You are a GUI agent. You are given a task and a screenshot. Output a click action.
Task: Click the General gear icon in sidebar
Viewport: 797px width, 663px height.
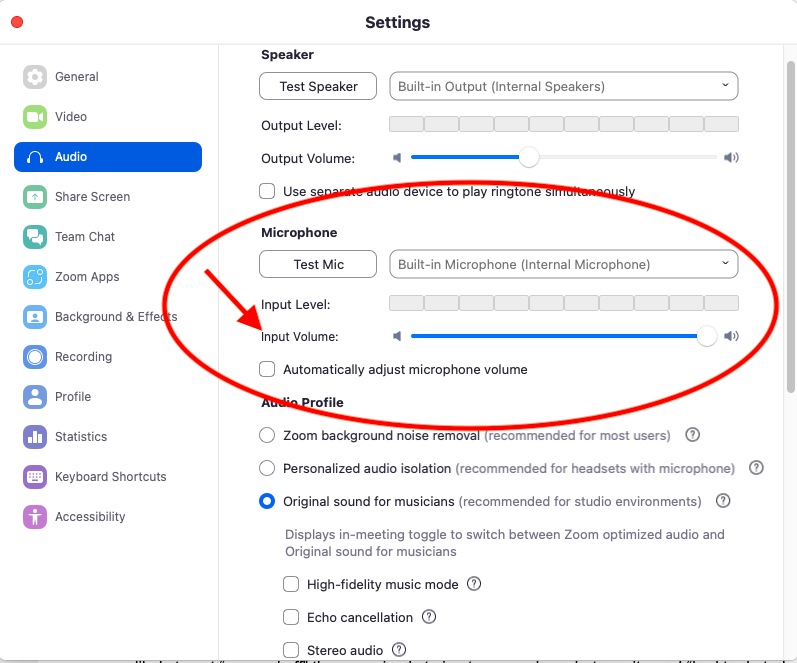tap(35, 77)
